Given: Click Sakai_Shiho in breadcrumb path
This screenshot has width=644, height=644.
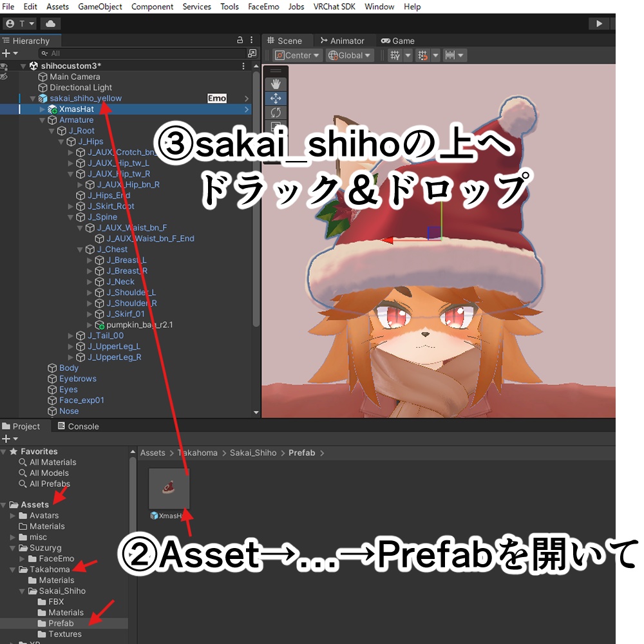Looking at the screenshot, I should [253, 453].
